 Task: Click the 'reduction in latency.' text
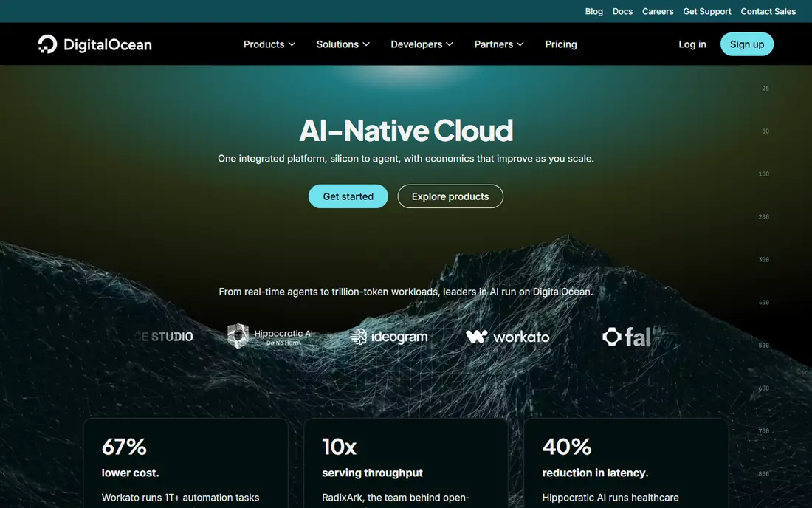click(595, 473)
